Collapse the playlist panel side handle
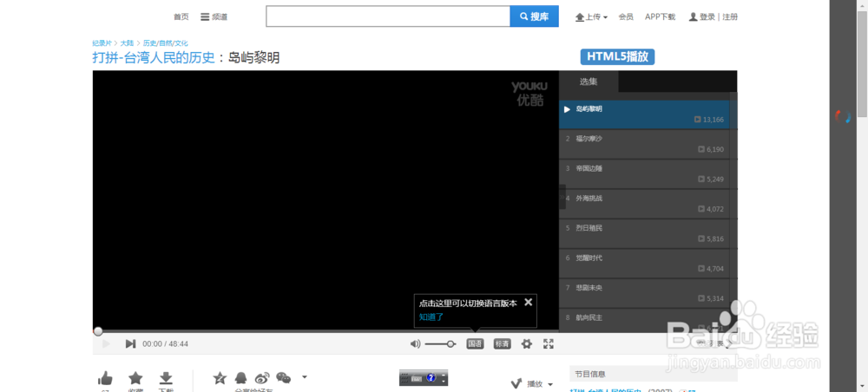The height and width of the screenshot is (392, 868). [x=562, y=197]
